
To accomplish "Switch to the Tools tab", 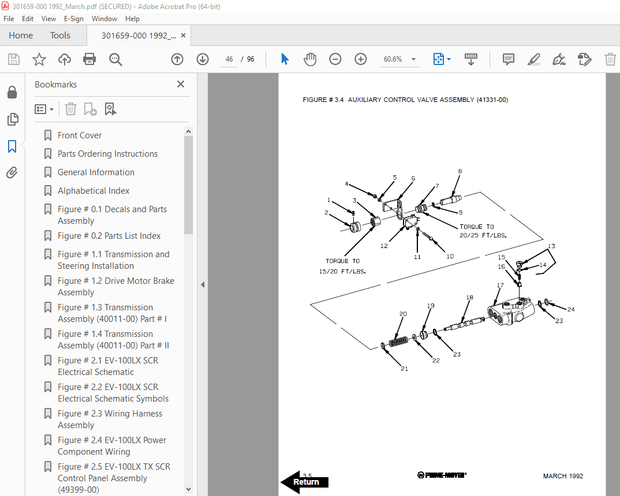I will point(60,35).
